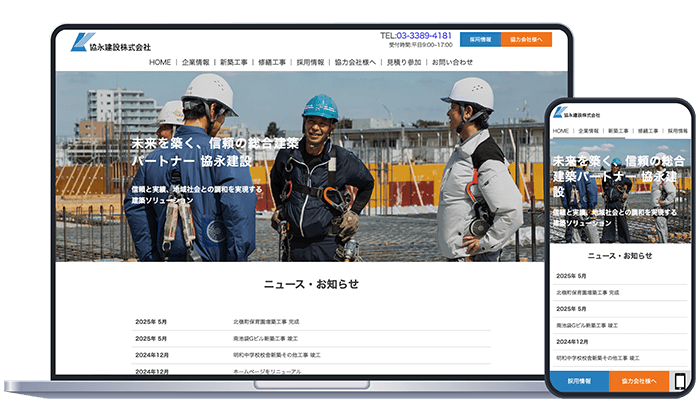Click the telephone number 03-3389-4181 link
Screen dimensions: 700x404
[x=424, y=36]
